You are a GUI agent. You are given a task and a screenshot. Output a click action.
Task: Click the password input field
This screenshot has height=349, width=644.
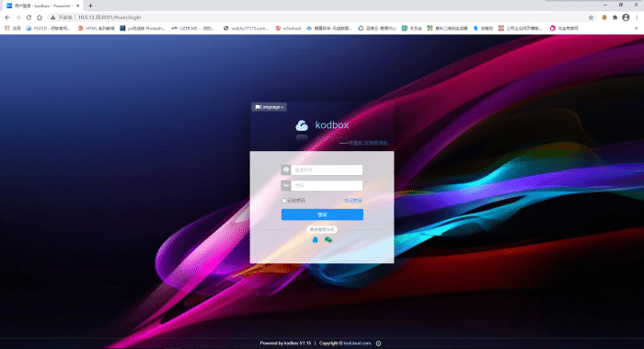pyautogui.click(x=327, y=186)
